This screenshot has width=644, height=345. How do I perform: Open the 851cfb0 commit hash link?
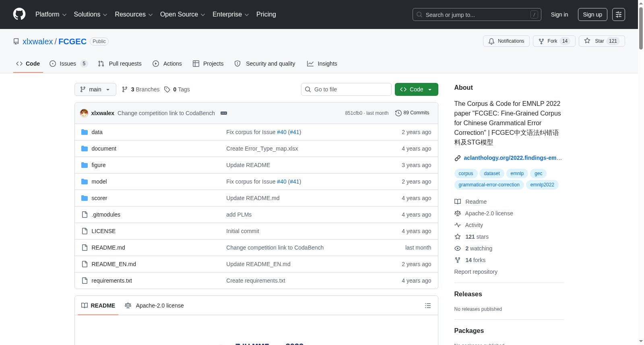(x=353, y=113)
